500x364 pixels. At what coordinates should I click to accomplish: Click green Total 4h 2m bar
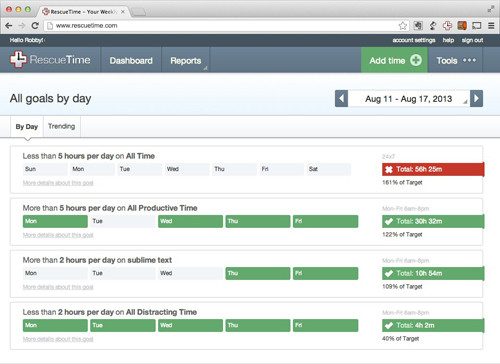(x=433, y=325)
